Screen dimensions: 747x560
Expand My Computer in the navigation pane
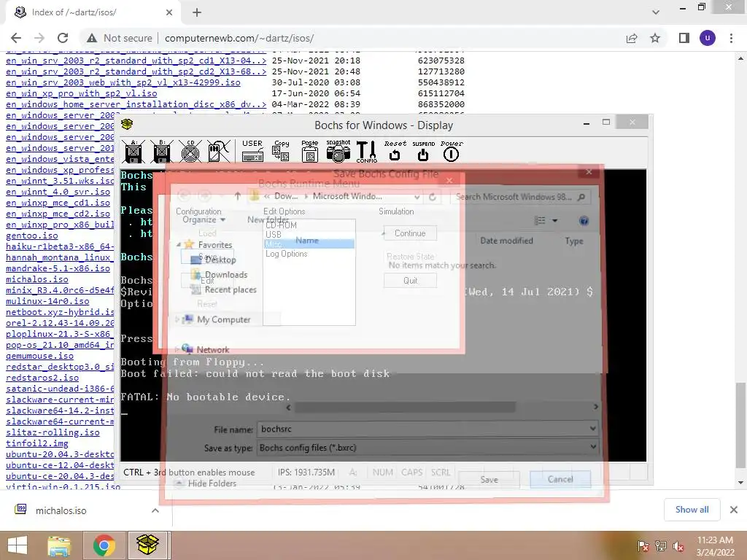click(177, 319)
